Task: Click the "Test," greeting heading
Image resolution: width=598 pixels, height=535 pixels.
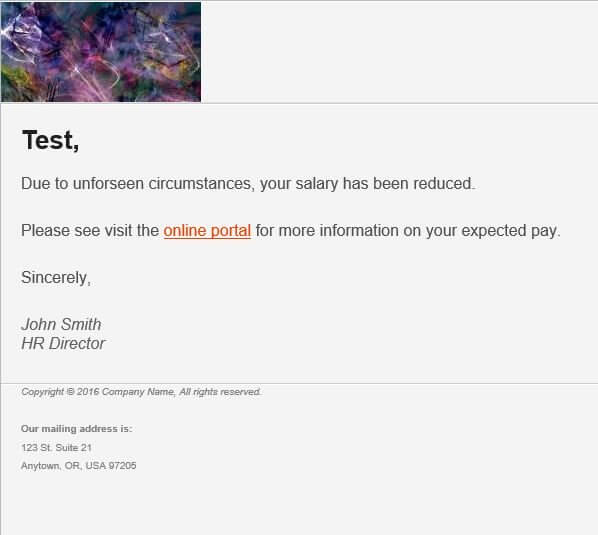Action: 51,140
